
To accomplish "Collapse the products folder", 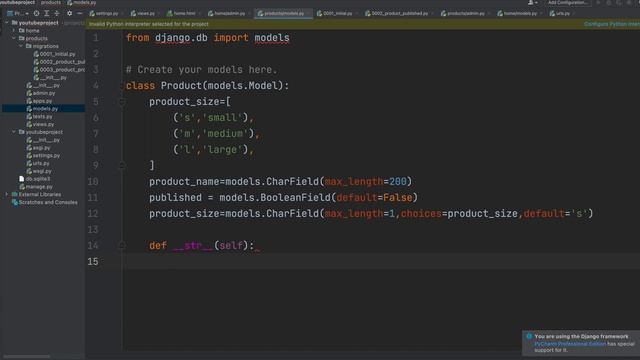I will click(13, 38).
